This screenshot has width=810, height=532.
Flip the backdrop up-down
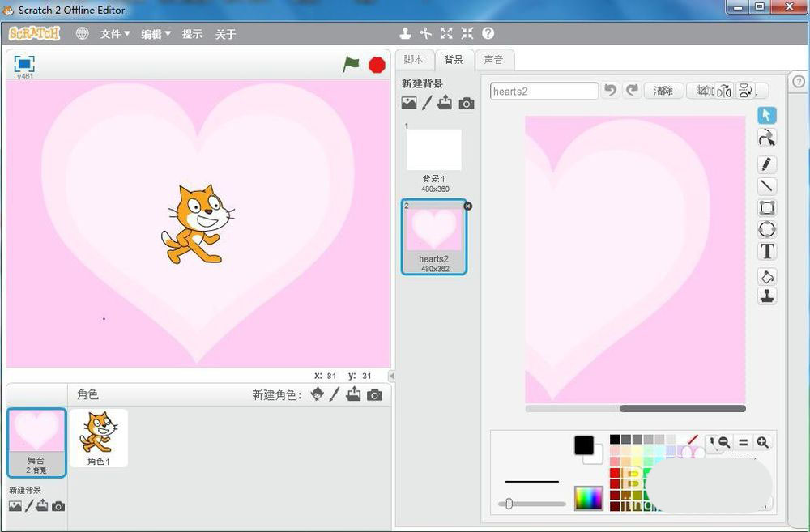pyautogui.click(x=745, y=91)
